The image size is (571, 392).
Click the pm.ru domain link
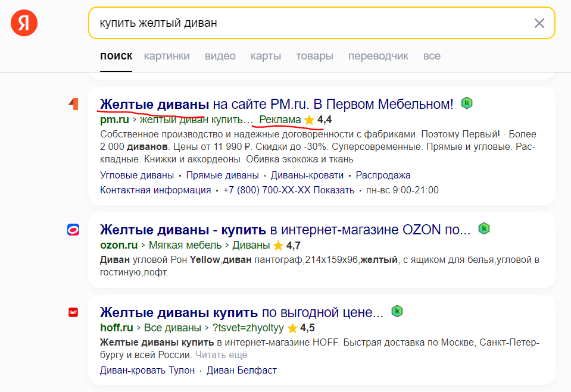pos(114,120)
